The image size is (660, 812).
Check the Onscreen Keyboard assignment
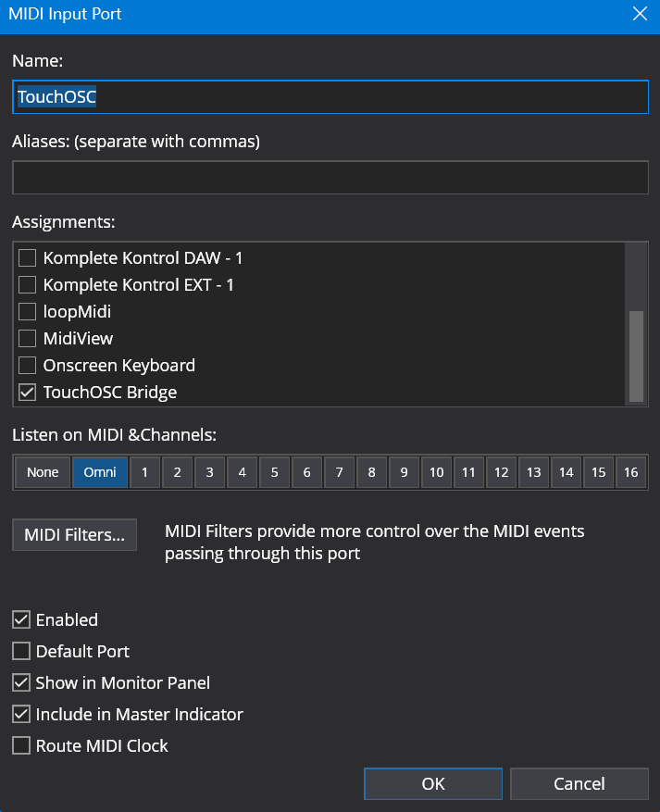click(x=28, y=365)
